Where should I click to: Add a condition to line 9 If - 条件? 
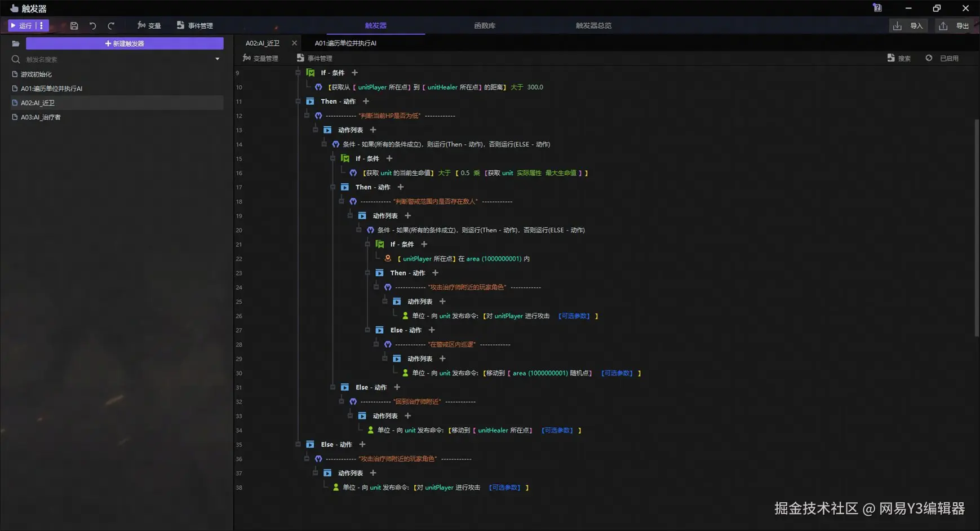point(354,73)
